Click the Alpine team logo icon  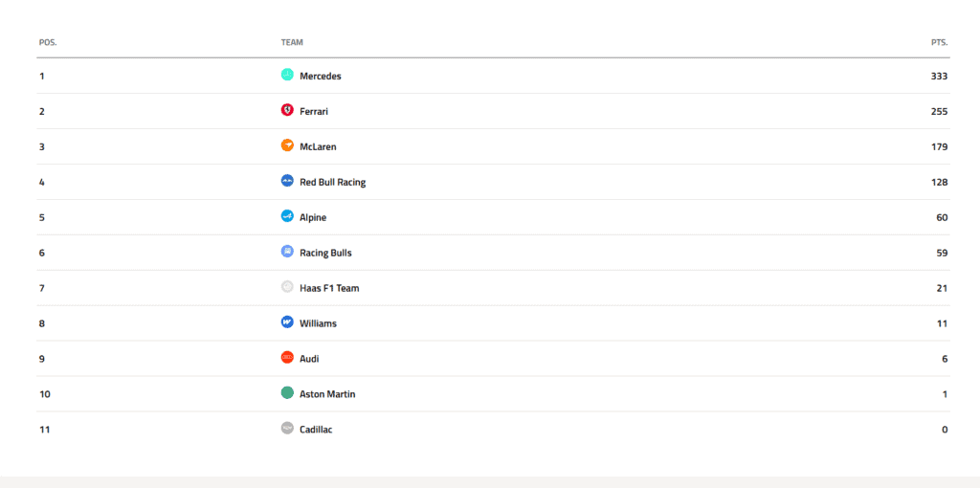pyautogui.click(x=287, y=217)
